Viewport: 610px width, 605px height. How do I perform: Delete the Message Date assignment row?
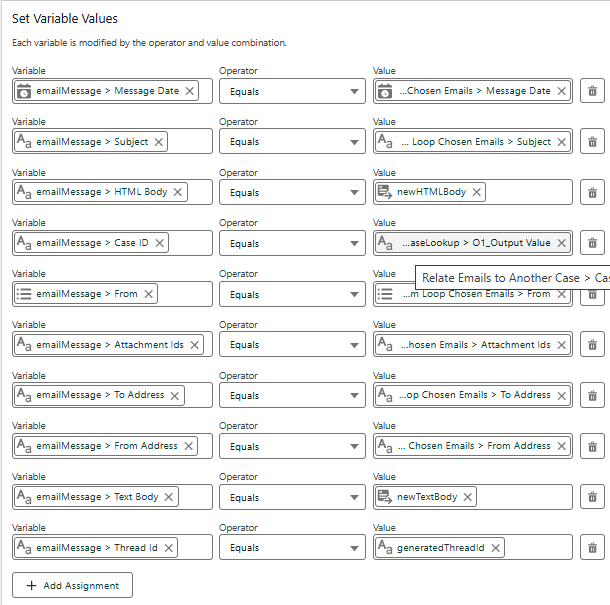point(592,91)
